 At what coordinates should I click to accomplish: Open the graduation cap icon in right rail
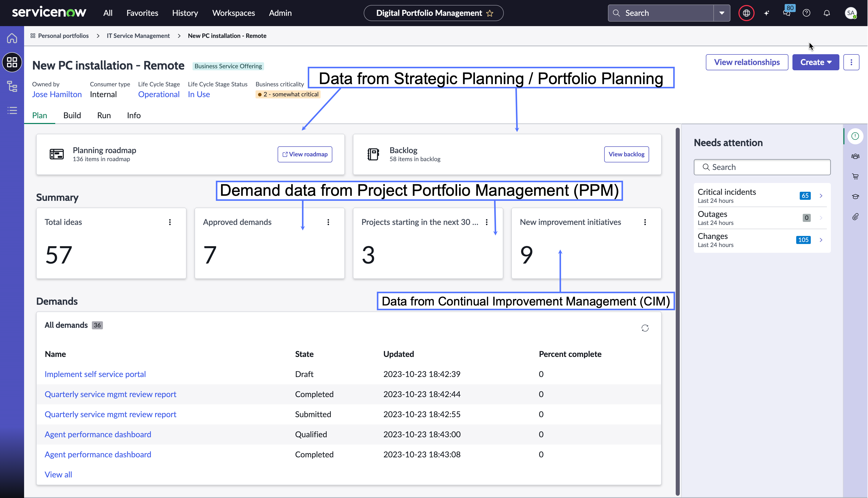click(x=855, y=196)
